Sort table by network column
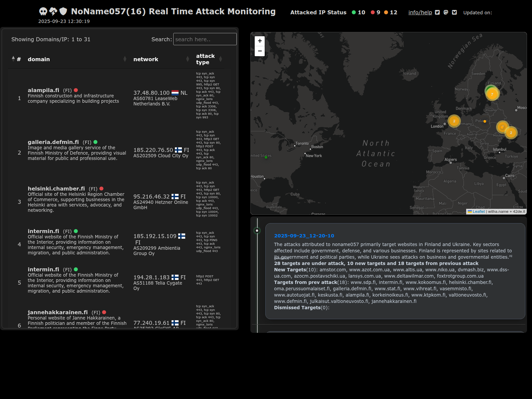The height and width of the screenshot is (399, 532). [x=146, y=59]
